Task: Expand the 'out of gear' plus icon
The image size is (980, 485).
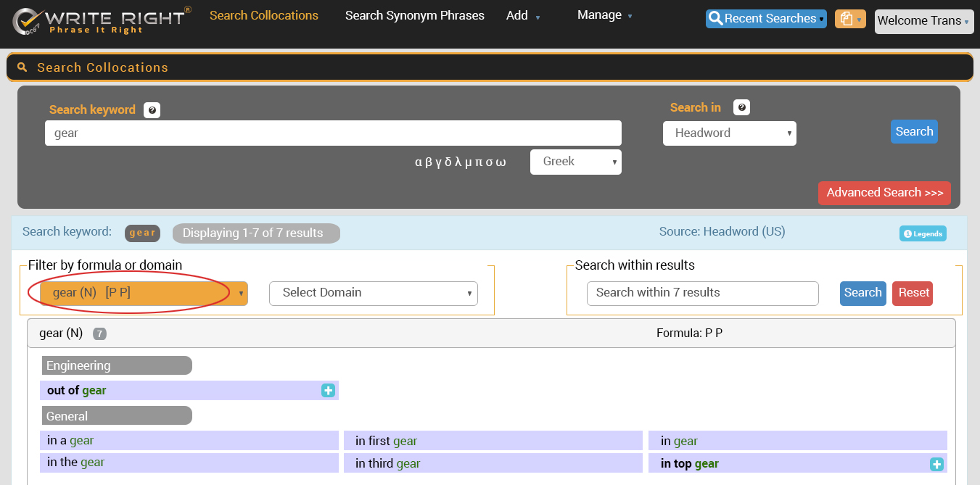Action: tap(328, 391)
